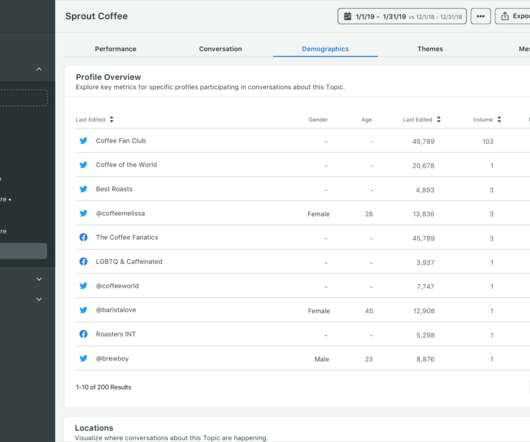Open the @coffeeworld profile
Viewport: 530px width, 442px height.
tap(117, 286)
